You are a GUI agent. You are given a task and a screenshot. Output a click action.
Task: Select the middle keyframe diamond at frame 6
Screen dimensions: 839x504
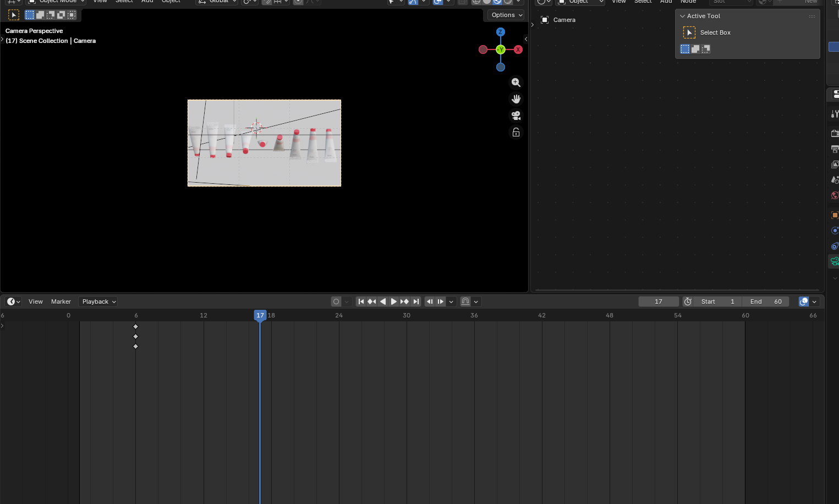pyautogui.click(x=136, y=337)
